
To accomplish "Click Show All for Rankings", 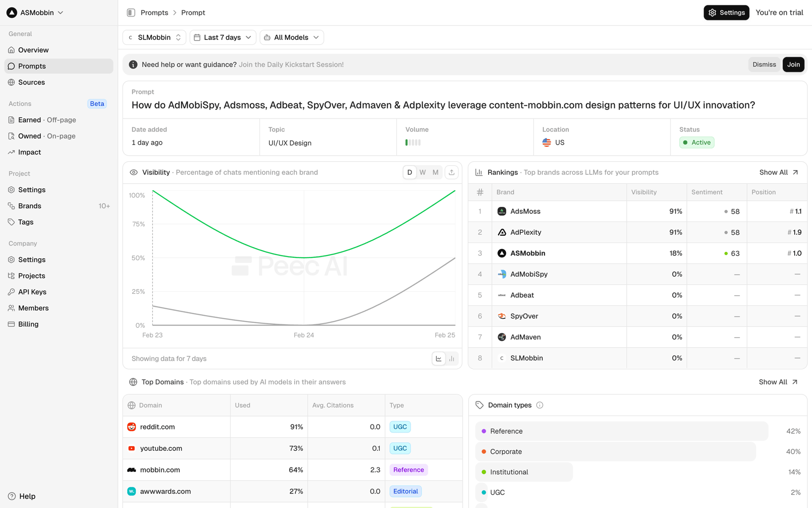I will click(779, 172).
